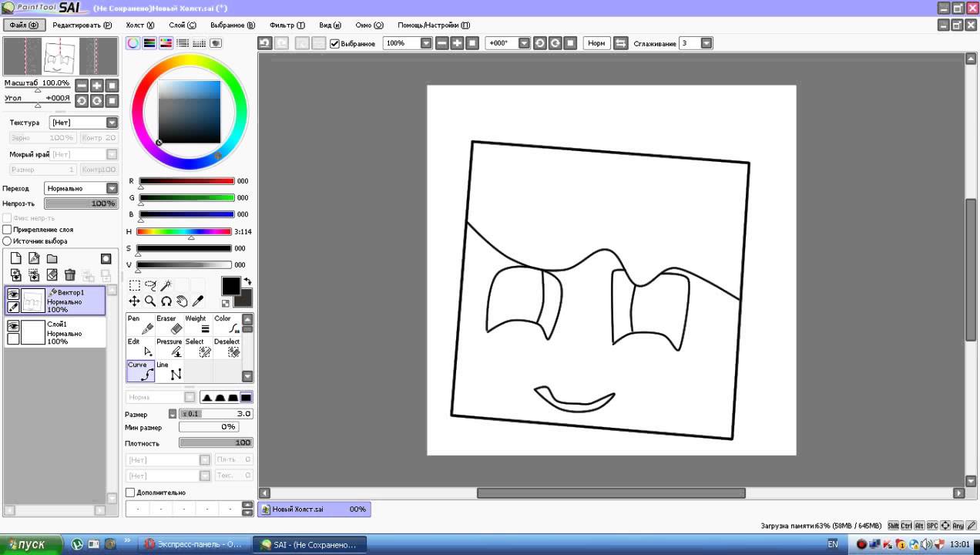Clear the layer with the eraser icon

pyautogui.click(x=52, y=274)
